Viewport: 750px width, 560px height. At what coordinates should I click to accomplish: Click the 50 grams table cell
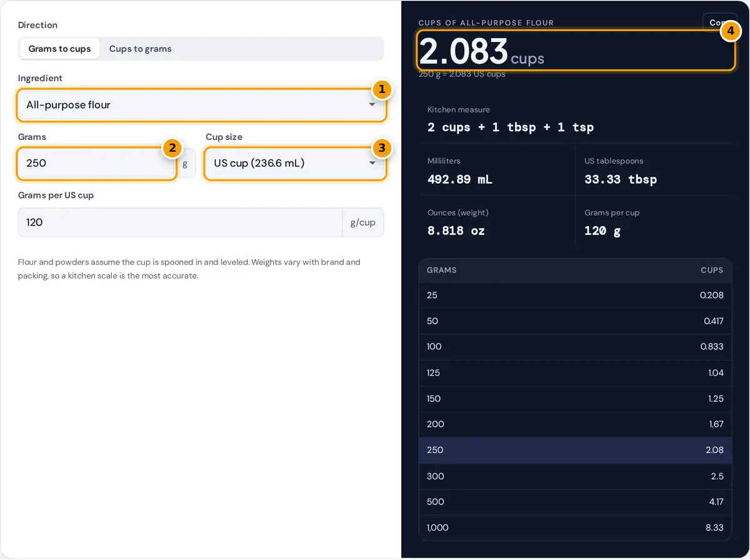tap(432, 321)
